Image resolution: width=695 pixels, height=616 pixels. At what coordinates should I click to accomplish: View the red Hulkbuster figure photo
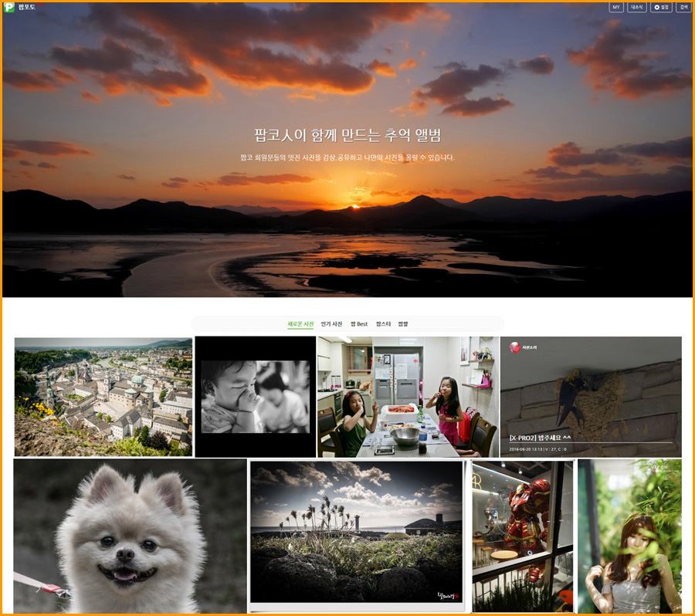tap(523, 536)
